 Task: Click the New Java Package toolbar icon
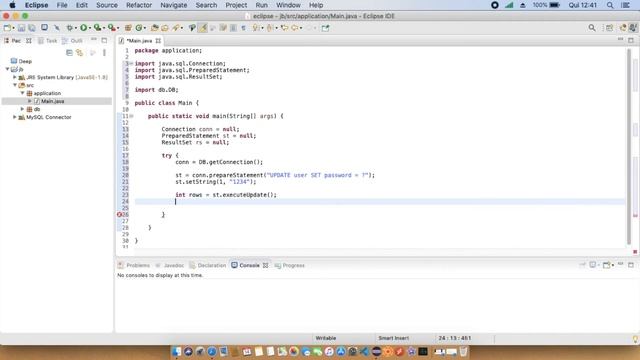point(128,28)
